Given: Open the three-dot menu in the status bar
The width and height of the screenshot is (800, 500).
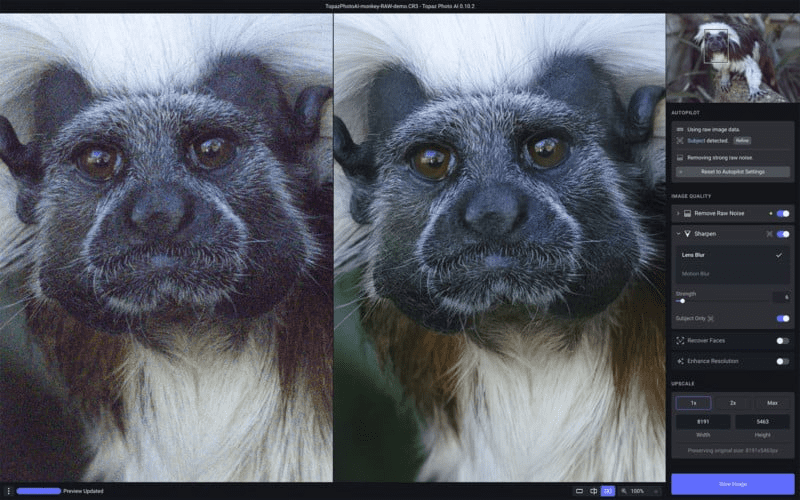Looking at the screenshot, I should (x=8, y=491).
